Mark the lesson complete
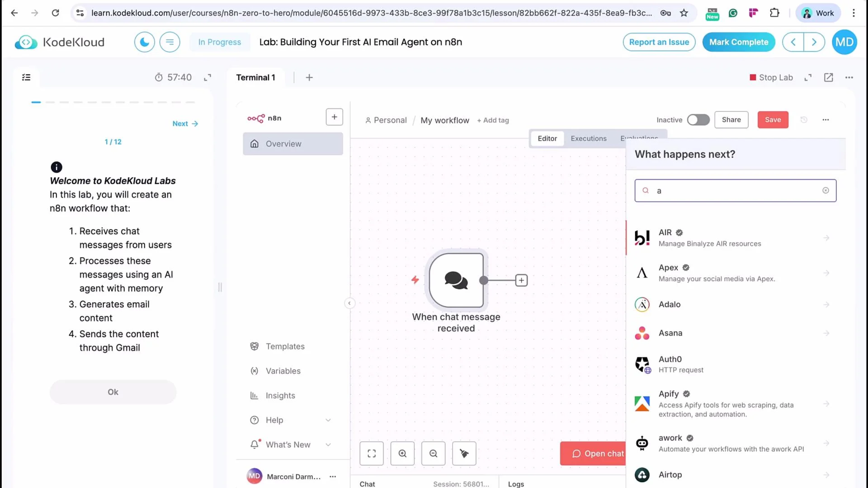 tap(739, 42)
